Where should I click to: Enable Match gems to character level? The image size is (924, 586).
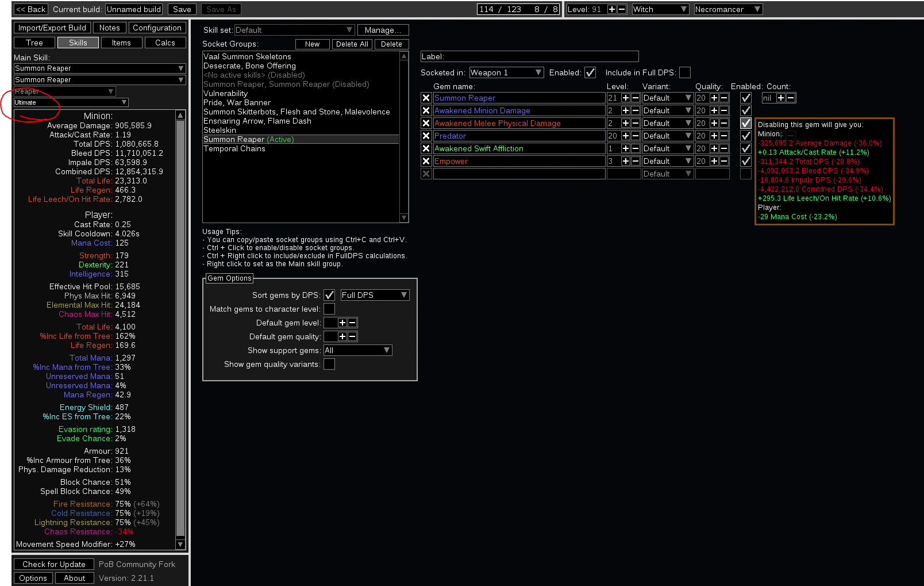(x=329, y=309)
